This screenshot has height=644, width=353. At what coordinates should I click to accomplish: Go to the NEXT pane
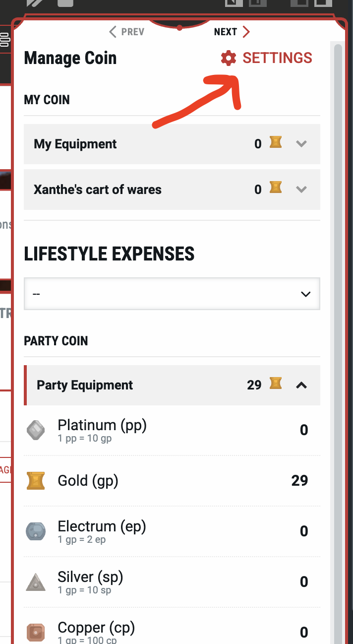(x=232, y=32)
